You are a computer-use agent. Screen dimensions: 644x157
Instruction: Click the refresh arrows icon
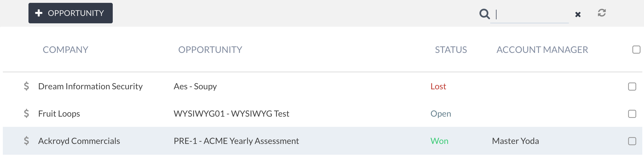602,13
